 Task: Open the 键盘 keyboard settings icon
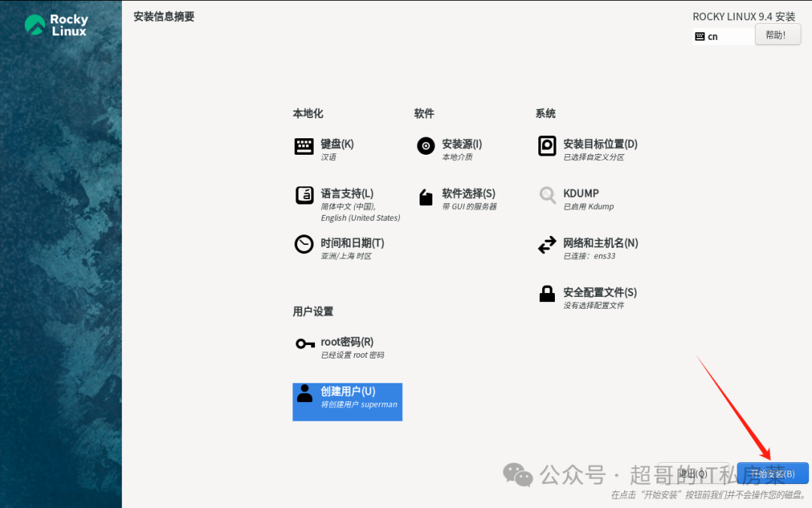(304, 145)
